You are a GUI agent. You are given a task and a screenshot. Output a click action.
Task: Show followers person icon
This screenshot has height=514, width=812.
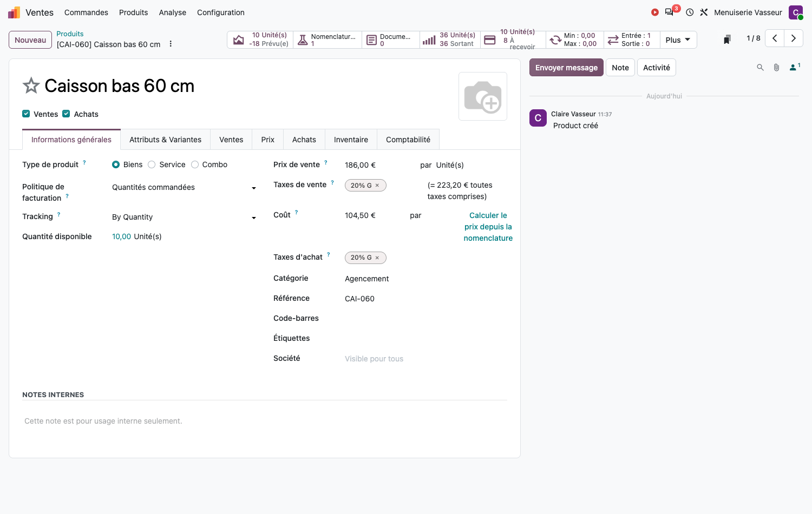tap(794, 67)
